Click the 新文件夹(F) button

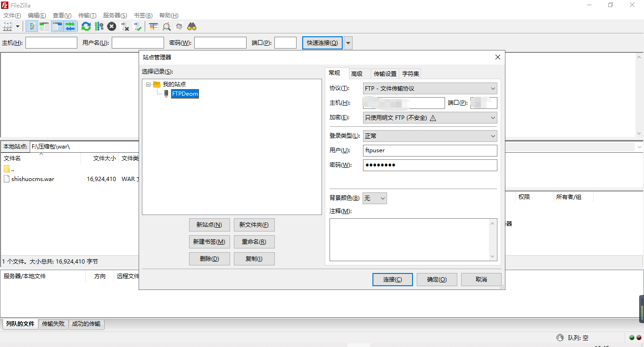click(x=254, y=225)
